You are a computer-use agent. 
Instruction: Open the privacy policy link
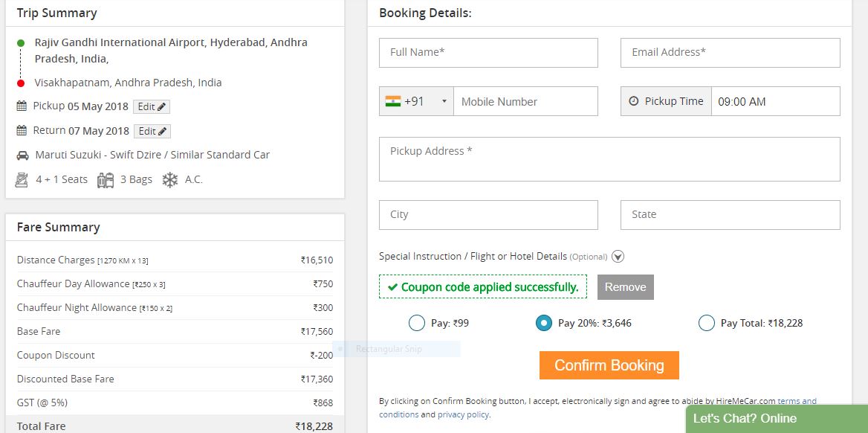click(463, 414)
